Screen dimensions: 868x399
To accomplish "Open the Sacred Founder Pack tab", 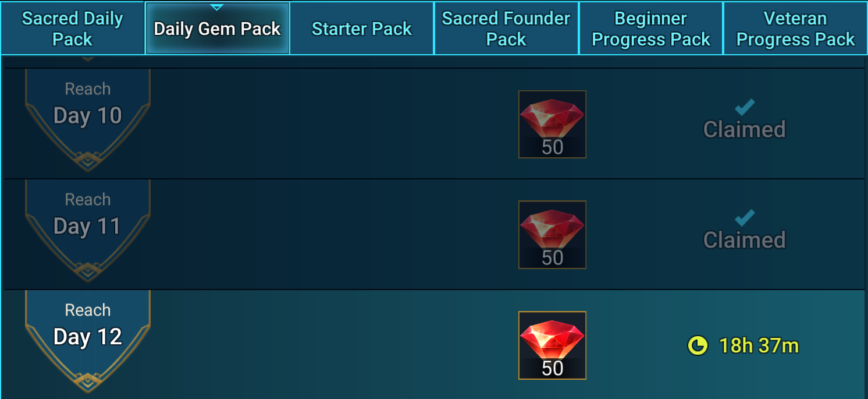I will pos(506,29).
